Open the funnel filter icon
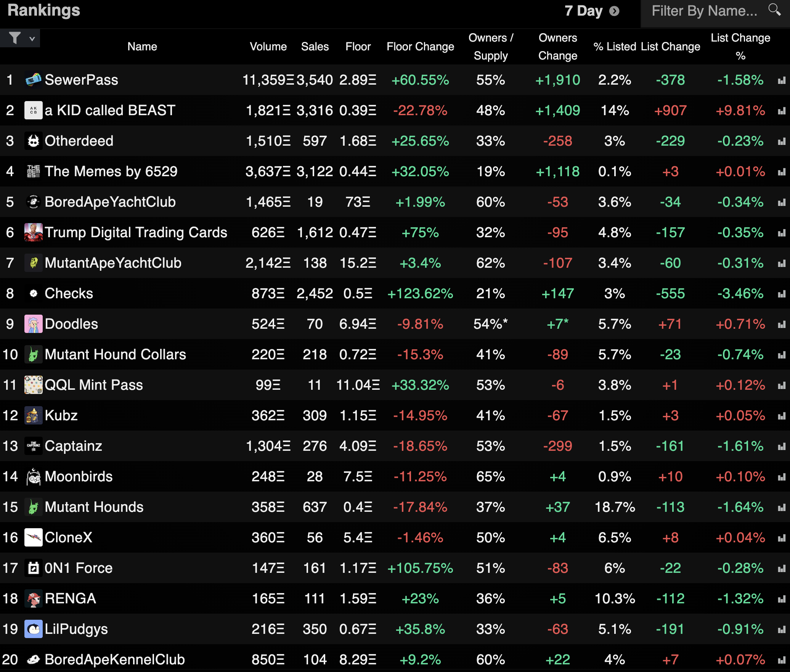This screenshot has height=672, width=790. [15, 38]
